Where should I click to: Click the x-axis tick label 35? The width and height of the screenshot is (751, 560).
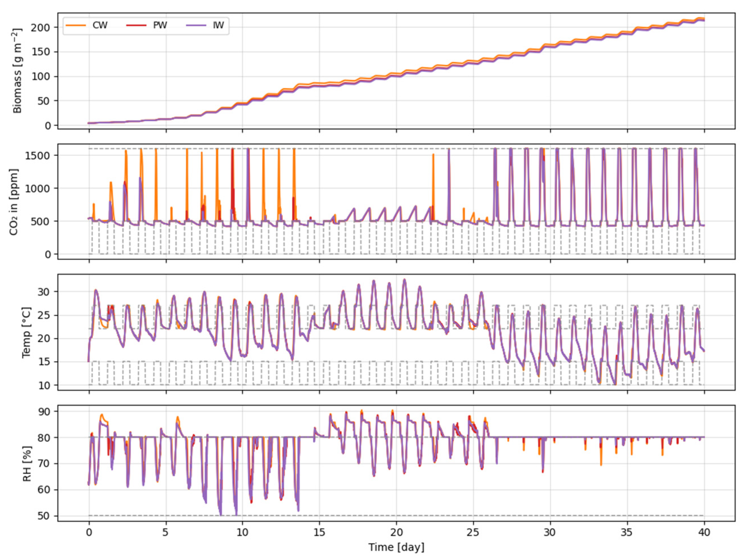(x=627, y=533)
